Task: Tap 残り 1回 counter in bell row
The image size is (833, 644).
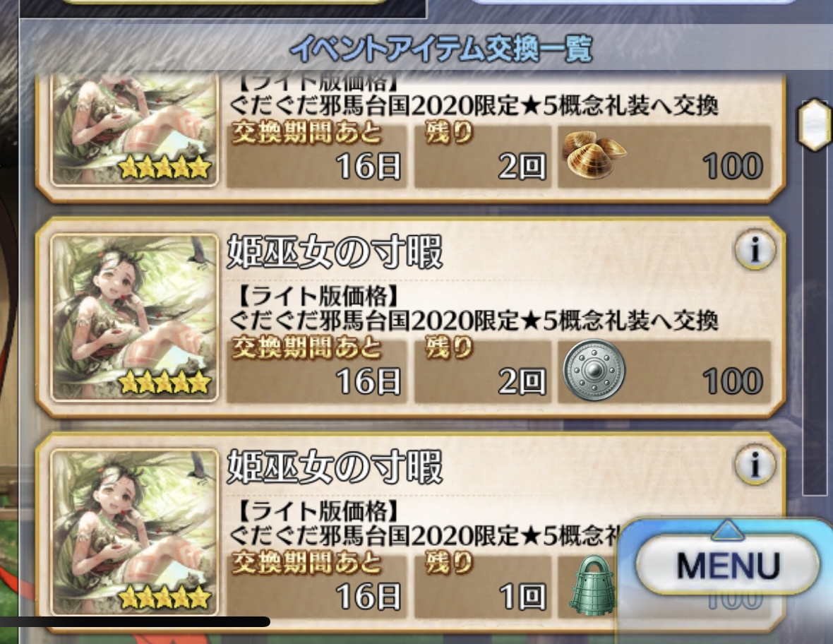Action: click(x=482, y=586)
